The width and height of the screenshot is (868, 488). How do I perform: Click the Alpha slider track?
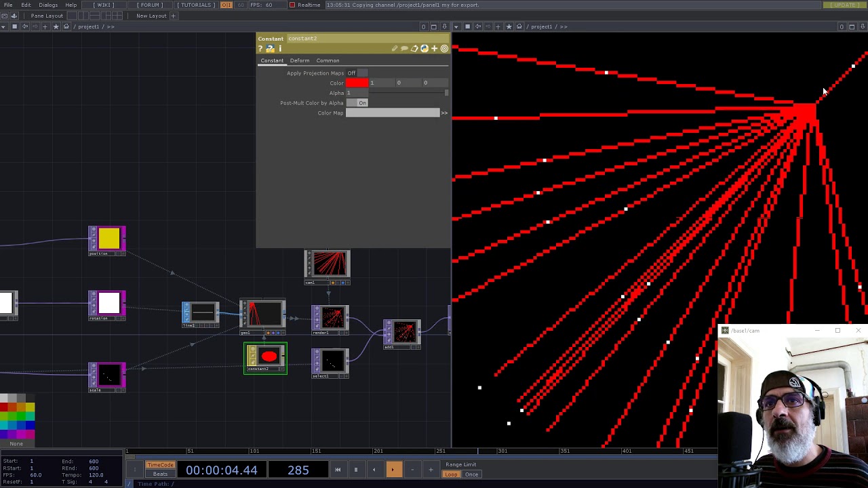[x=408, y=93]
